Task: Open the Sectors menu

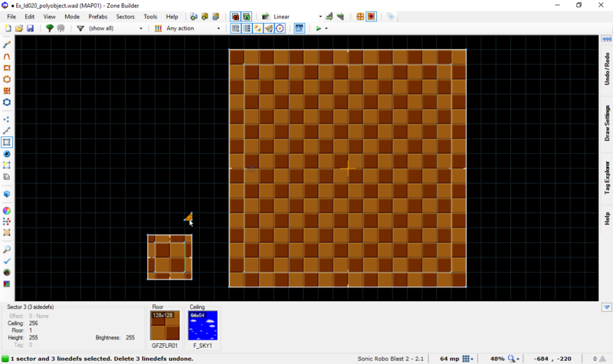Action: coord(125,16)
